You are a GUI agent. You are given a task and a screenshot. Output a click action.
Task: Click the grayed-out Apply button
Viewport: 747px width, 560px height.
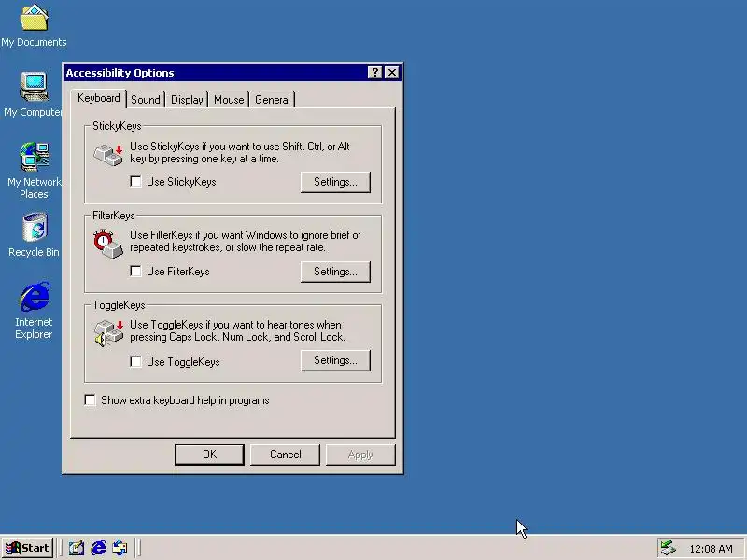coord(360,455)
